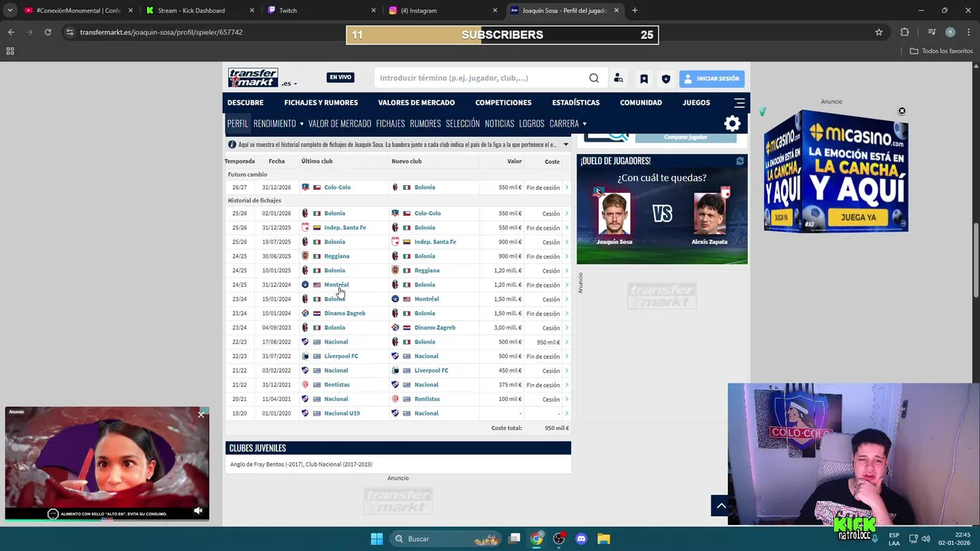Open the Fichajes y Rumores menu
The width and height of the screenshot is (980, 551).
click(321, 103)
